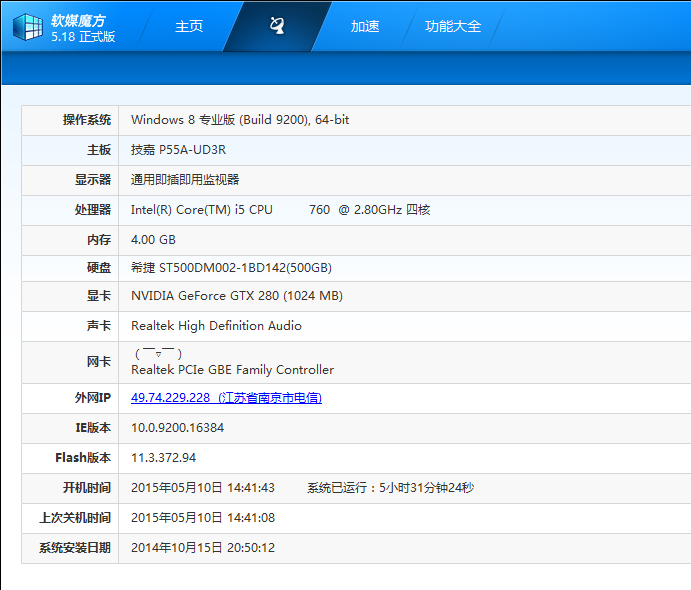Select the 10.0.9200.16384 IE version value

[177, 428]
